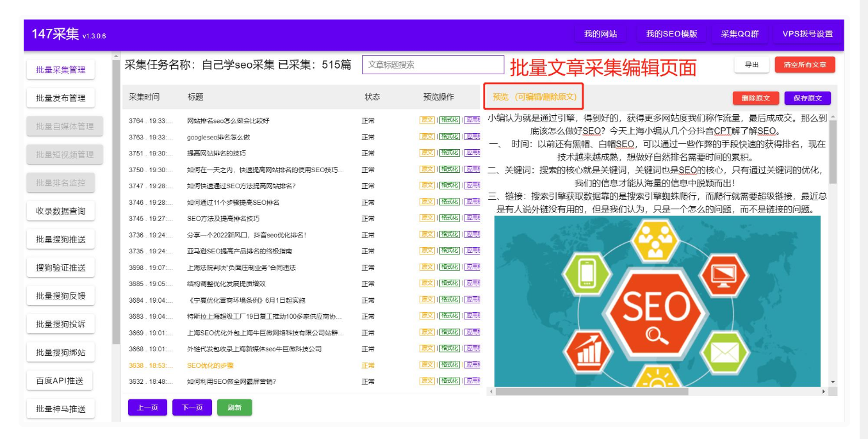The height and width of the screenshot is (439, 868).
Task: Click 原文 tag for SEO优化的步骤 row
Action: (x=427, y=365)
